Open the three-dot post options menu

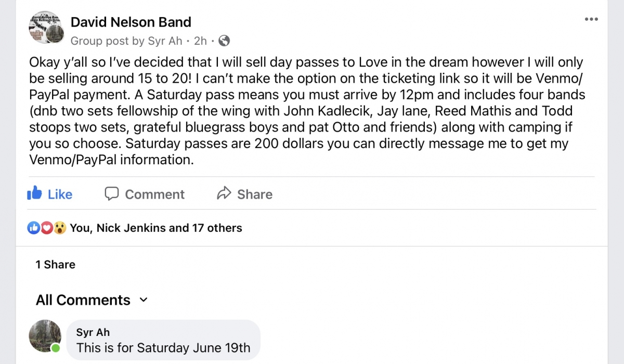tap(591, 19)
